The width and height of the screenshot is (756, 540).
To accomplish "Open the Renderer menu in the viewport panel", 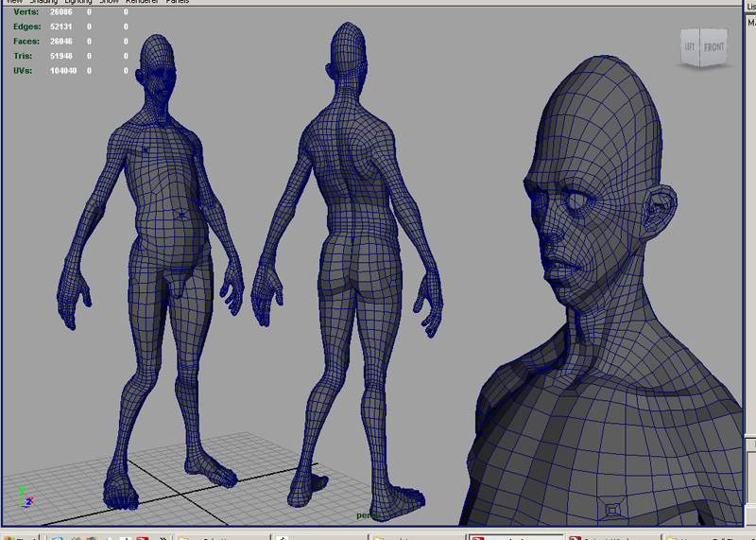I will pos(142,2).
